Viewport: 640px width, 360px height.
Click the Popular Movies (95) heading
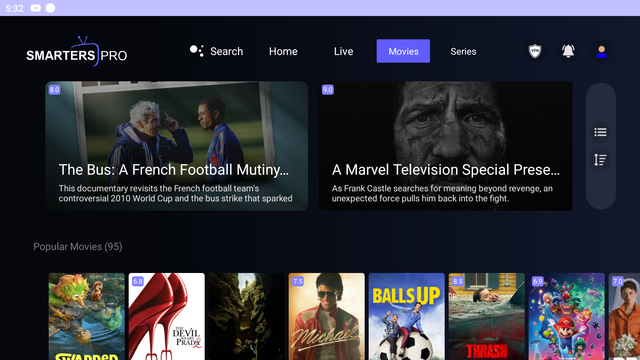click(x=78, y=247)
